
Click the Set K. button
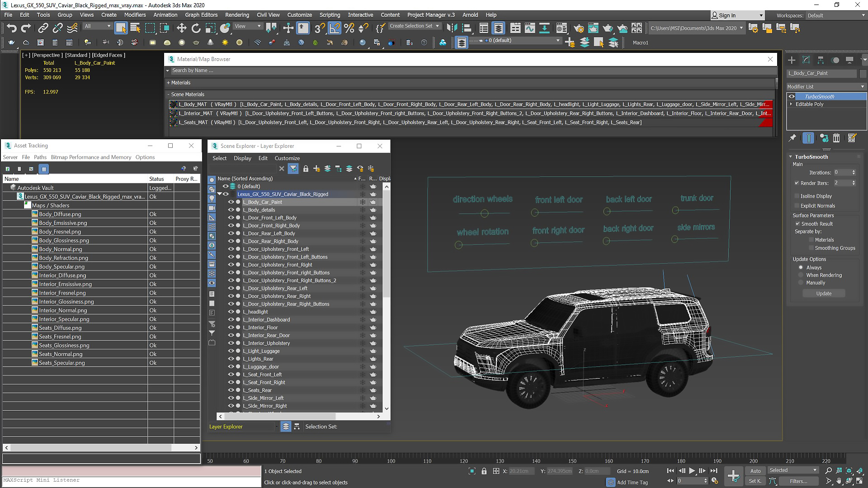(755, 481)
